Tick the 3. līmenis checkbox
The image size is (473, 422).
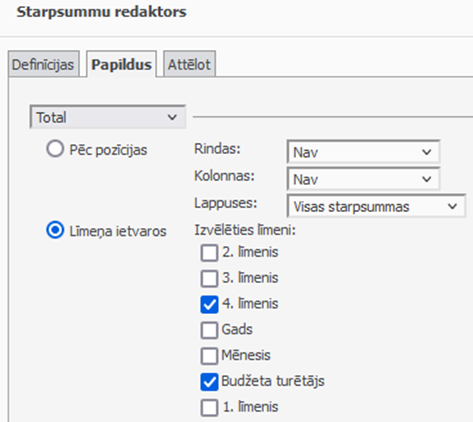(x=209, y=278)
